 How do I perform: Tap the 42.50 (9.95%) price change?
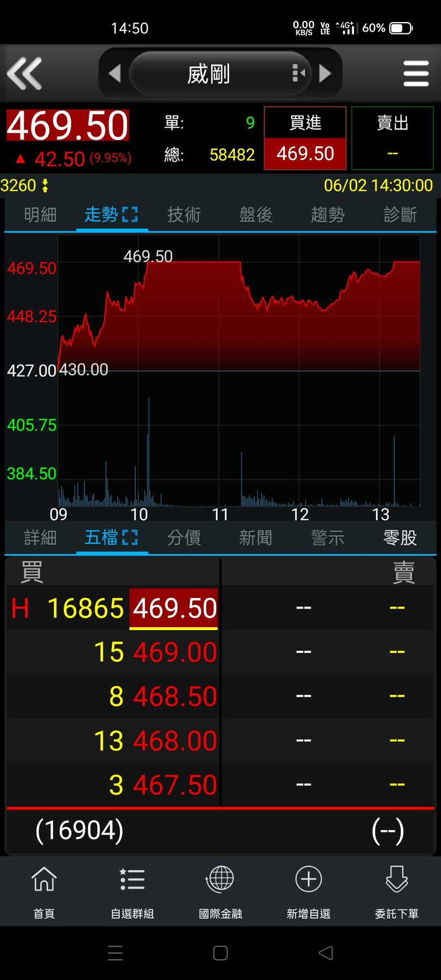[74, 159]
